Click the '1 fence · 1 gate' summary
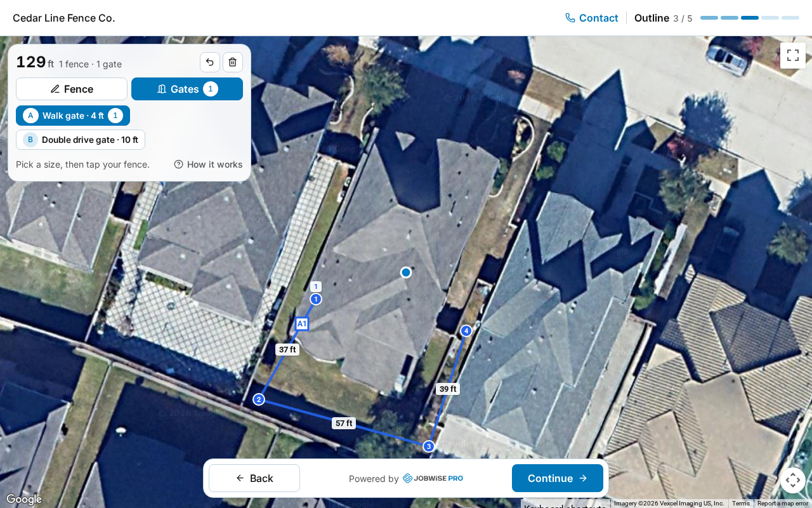 [x=90, y=64]
